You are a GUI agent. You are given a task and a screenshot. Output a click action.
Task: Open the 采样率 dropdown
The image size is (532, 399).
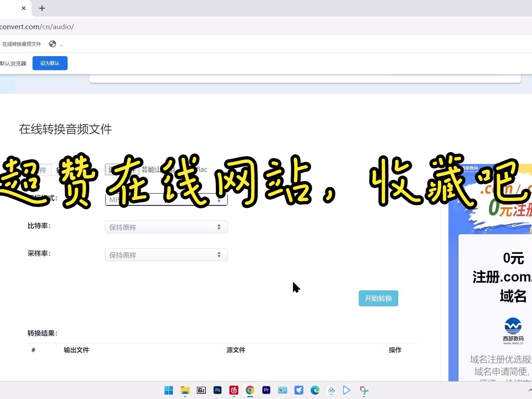click(x=166, y=255)
